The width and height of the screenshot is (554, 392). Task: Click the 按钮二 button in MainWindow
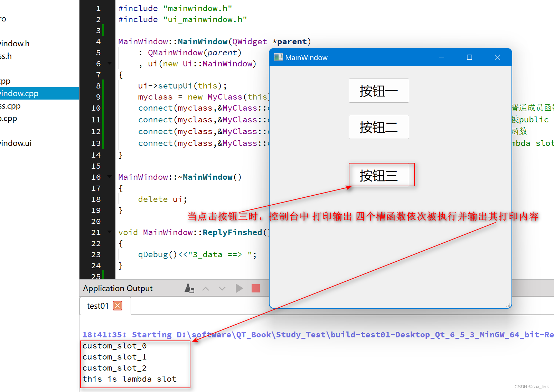point(379,127)
